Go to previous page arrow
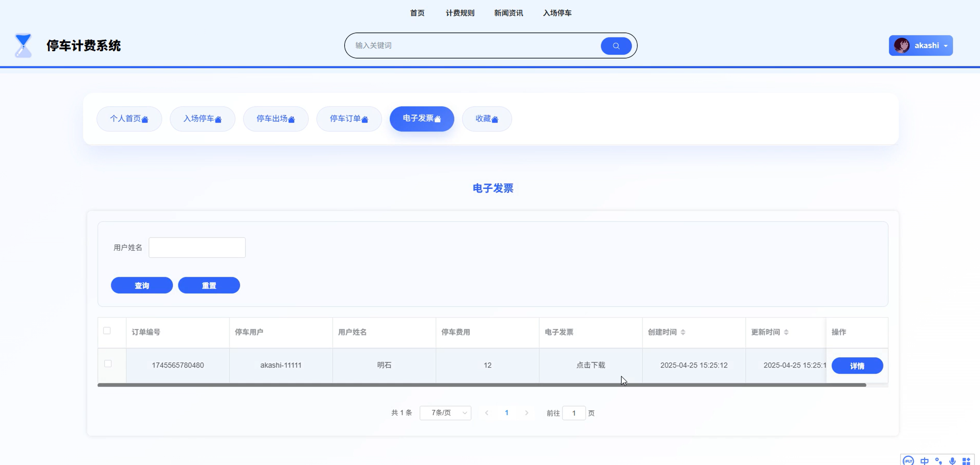 click(x=487, y=413)
